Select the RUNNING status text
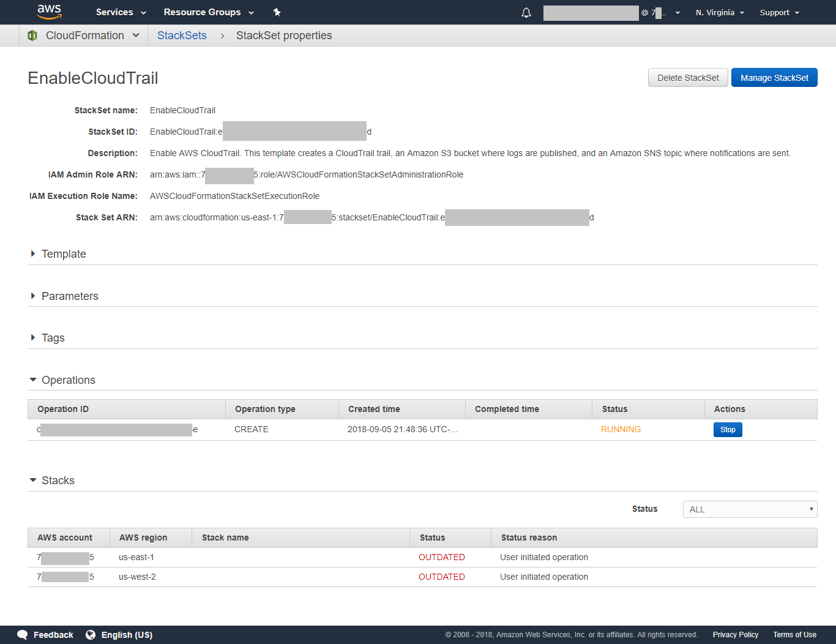 tap(621, 429)
